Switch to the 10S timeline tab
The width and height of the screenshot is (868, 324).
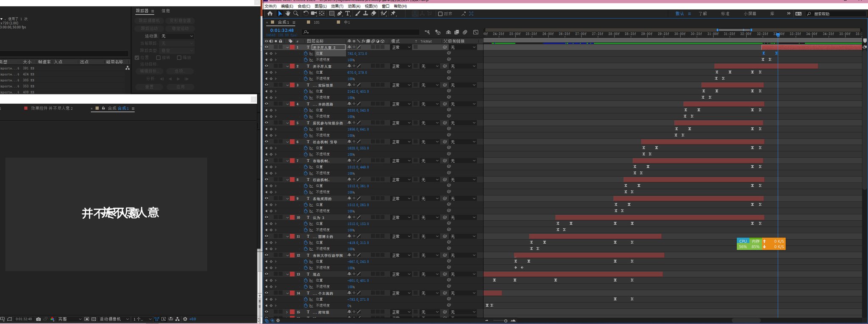tap(317, 22)
